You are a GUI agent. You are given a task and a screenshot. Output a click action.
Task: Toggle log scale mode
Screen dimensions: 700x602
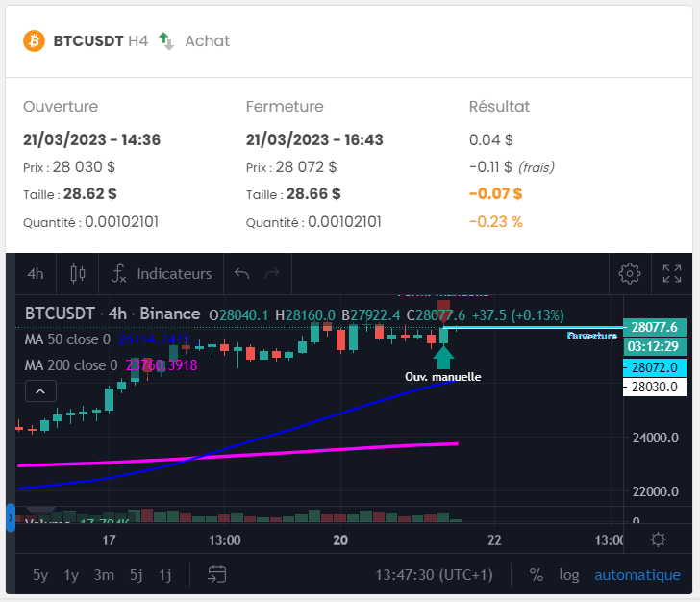(x=569, y=575)
